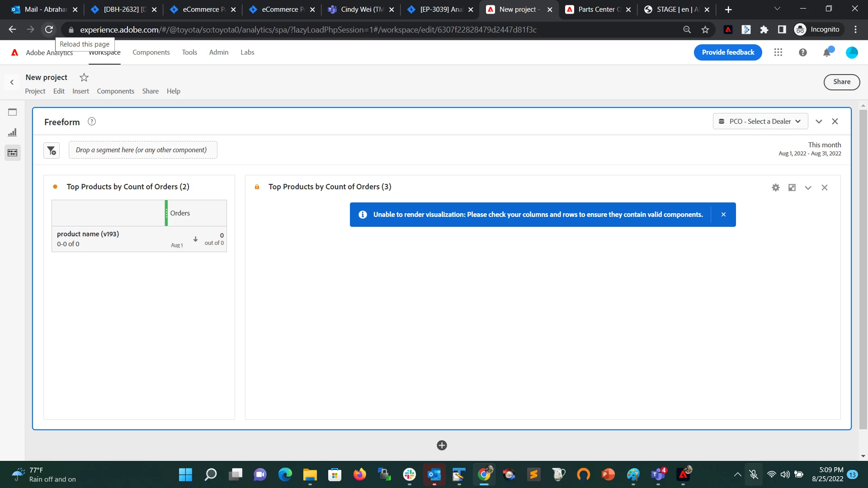Viewport: 868px width, 488px height.
Task: Click the Freeform help question mark icon
Action: [92, 122]
